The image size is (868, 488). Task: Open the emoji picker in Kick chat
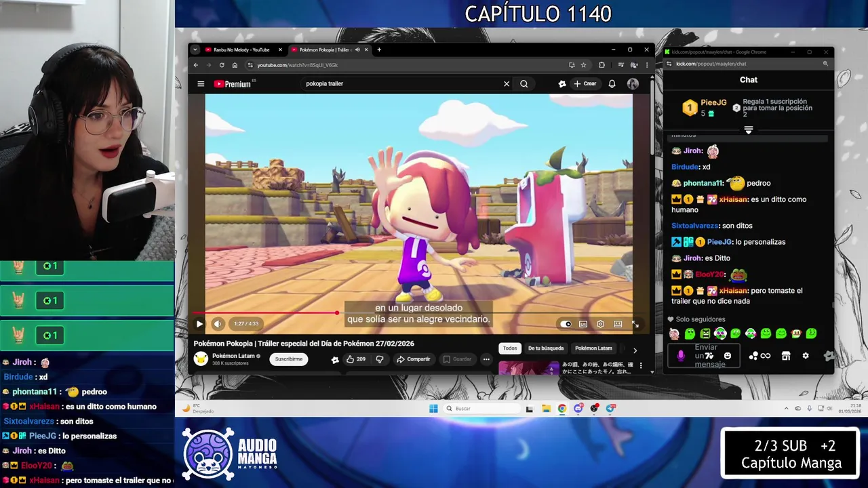728,356
